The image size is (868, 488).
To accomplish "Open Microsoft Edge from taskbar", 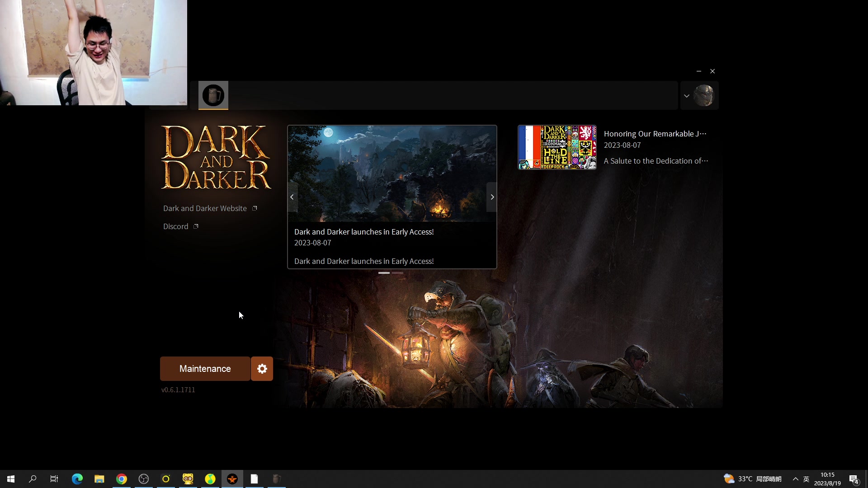I will [77, 479].
